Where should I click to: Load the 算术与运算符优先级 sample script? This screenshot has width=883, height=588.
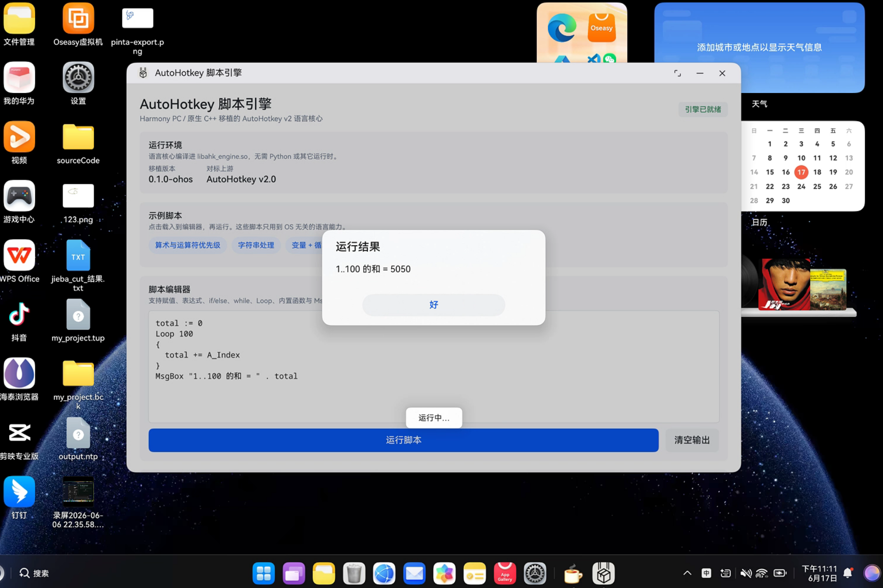tap(188, 245)
